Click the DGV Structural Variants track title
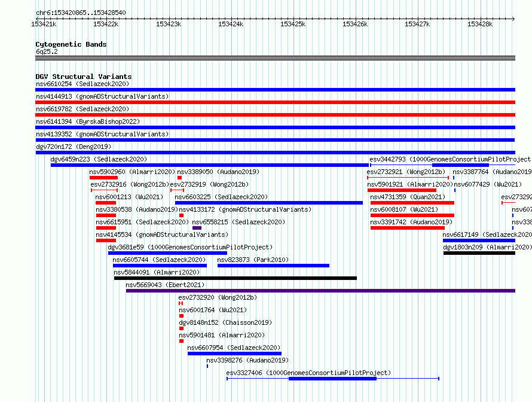Image resolution: width=532 pixels, height=402 pixels. coord(84,77)
